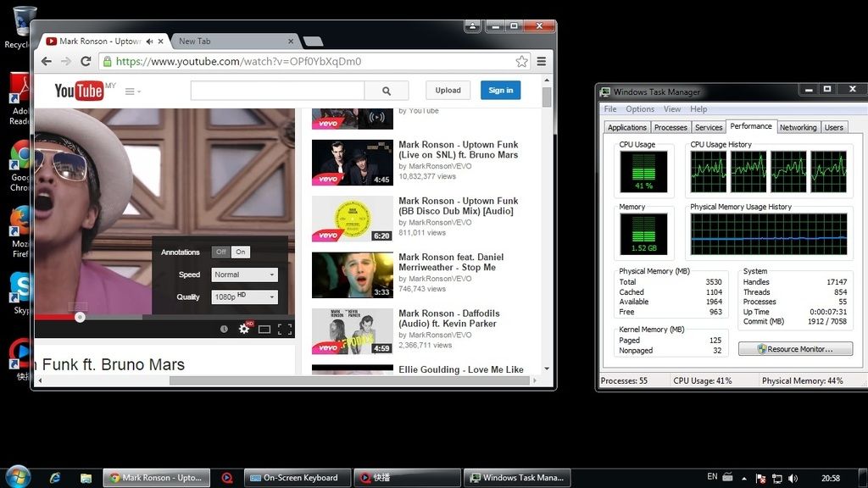This screenshot has width=868, height=488.
Task: Enter fullscreen on the video player
Action: [285, 329]
